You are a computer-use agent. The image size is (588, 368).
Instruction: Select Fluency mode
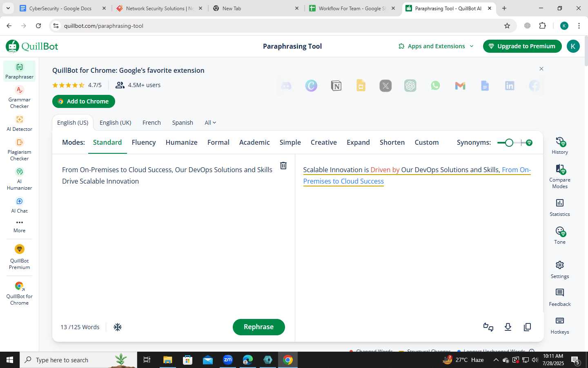(144, 142)
